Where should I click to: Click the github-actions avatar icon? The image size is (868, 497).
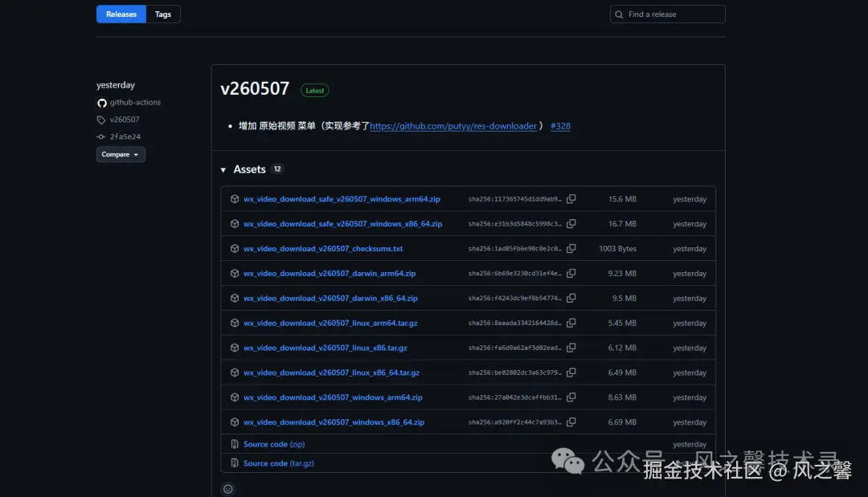pyautogui.click(x=102, y=103)
